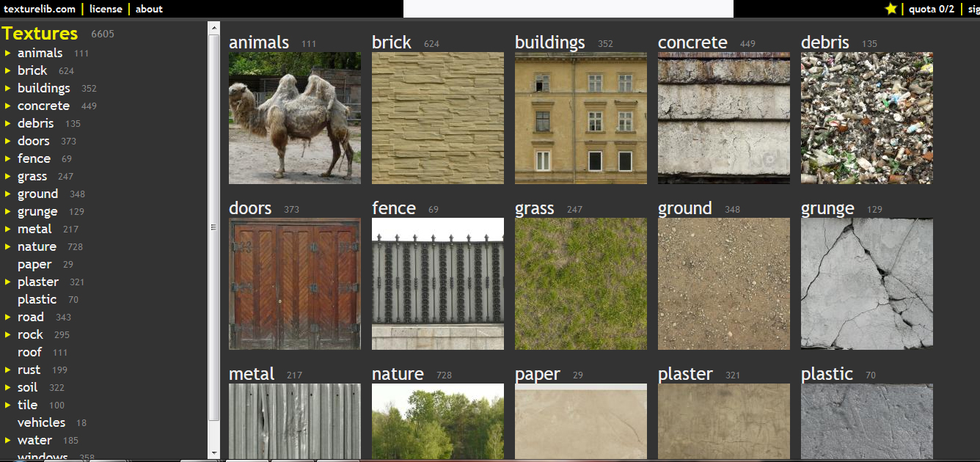Select paper in the sidebar list
This screenshot has height=462, width=980.
(x=34, y=264)
